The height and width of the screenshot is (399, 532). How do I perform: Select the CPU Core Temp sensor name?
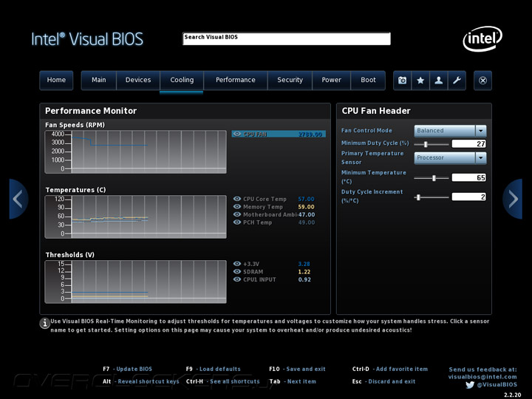[x=265, y=199]
